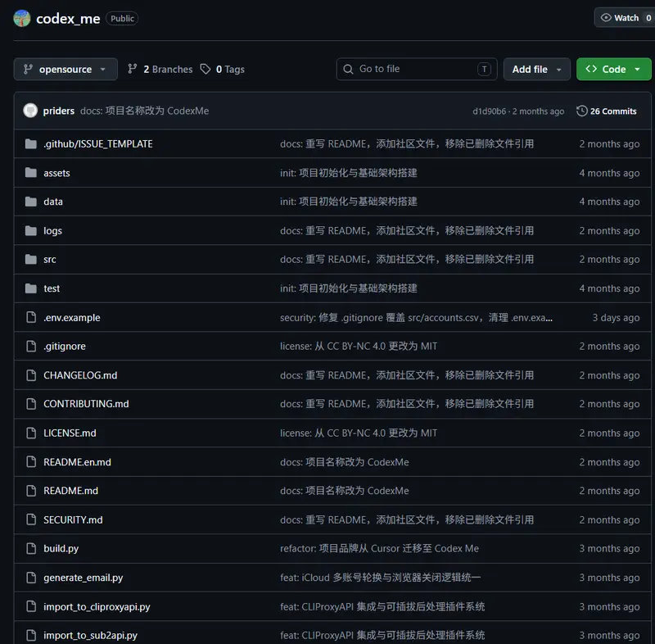Focus the Go to file search box
This screenshot has height=644, width=655.
(417, 69)
